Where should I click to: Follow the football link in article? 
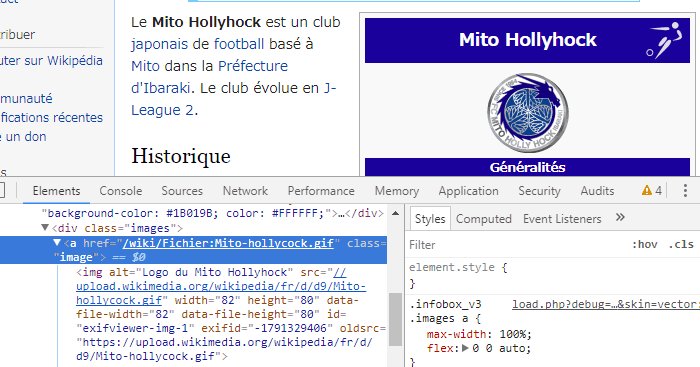239,44
